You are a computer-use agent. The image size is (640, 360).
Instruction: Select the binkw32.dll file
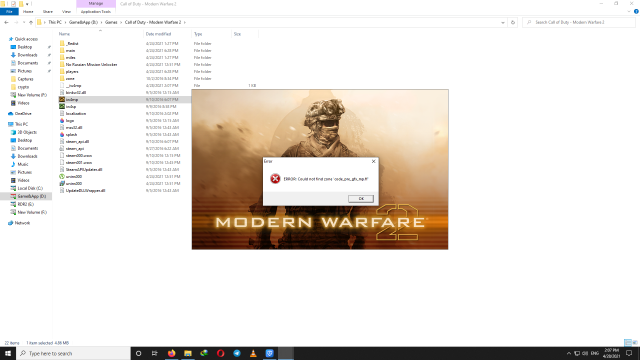click(x=76, y=93)
